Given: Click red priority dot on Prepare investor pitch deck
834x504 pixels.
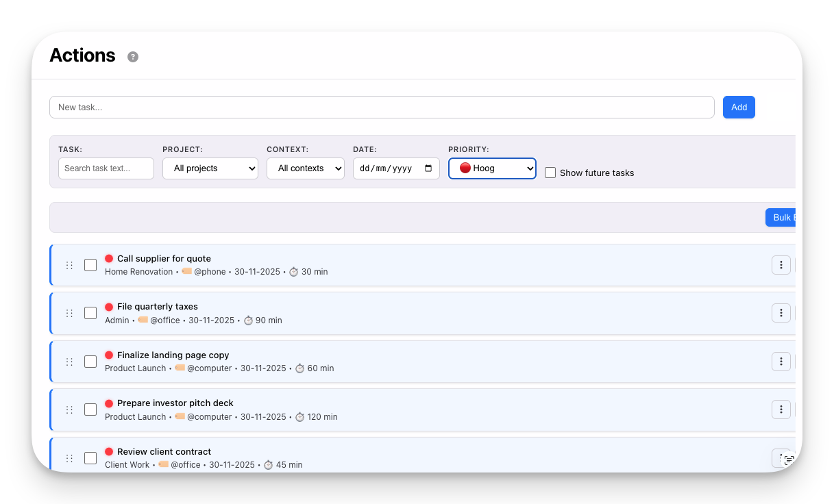Looking at the screenshot, I should coord(109,403).
